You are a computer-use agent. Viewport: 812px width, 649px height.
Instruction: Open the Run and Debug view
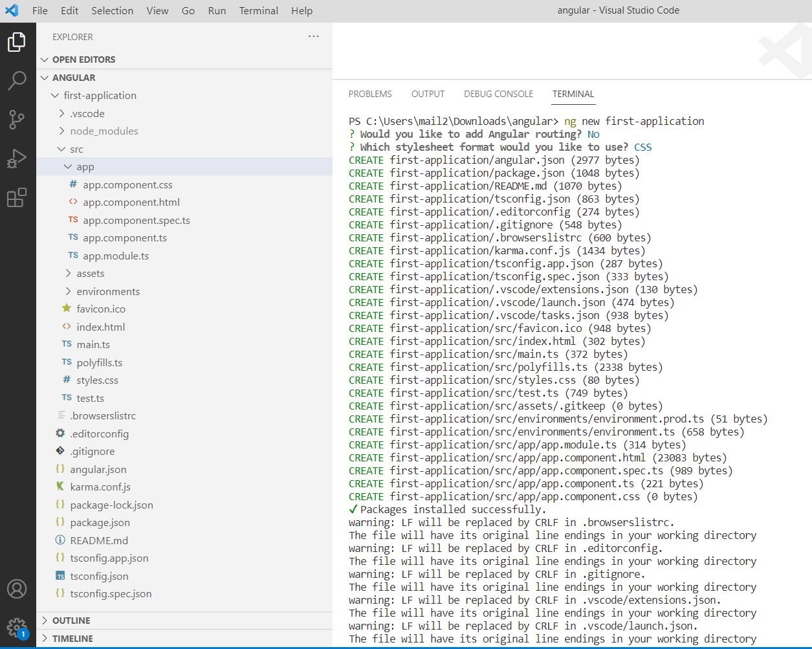pos(17,159)
